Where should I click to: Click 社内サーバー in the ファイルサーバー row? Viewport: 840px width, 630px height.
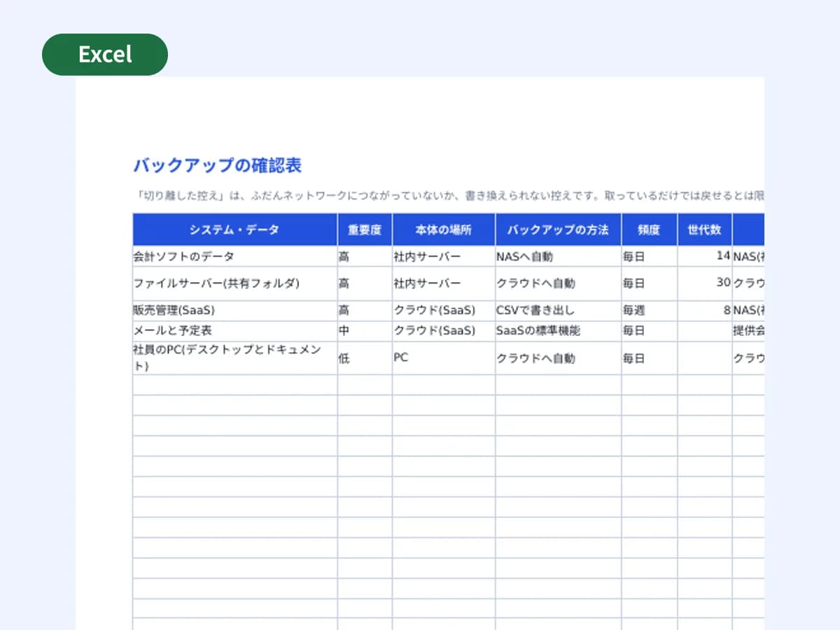(444, 283)
